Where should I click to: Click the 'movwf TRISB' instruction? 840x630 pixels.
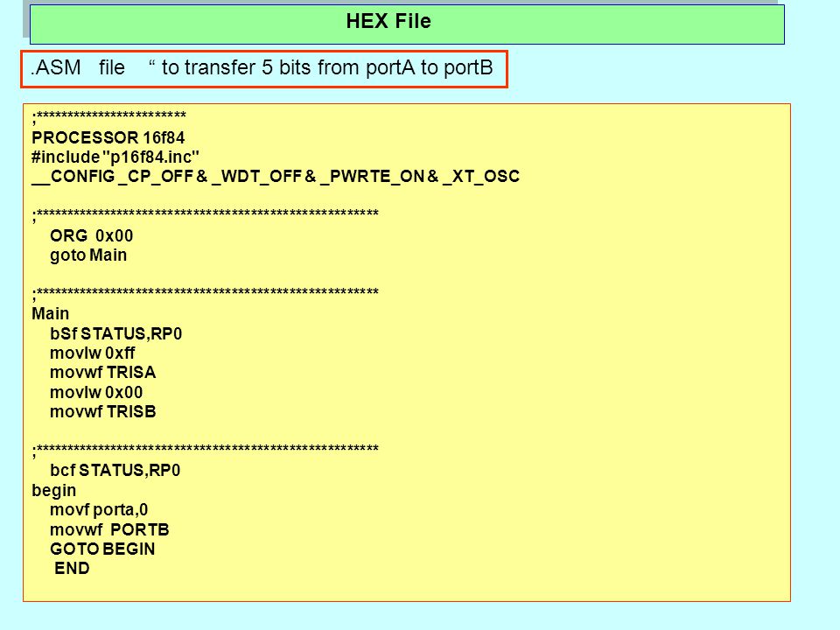pos(103,411)
